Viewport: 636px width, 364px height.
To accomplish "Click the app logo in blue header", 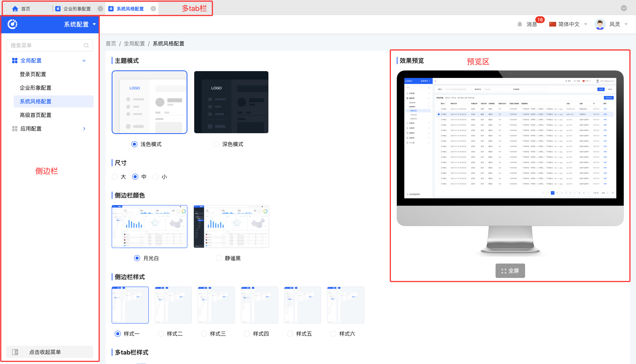I will (x=12, y=24).
